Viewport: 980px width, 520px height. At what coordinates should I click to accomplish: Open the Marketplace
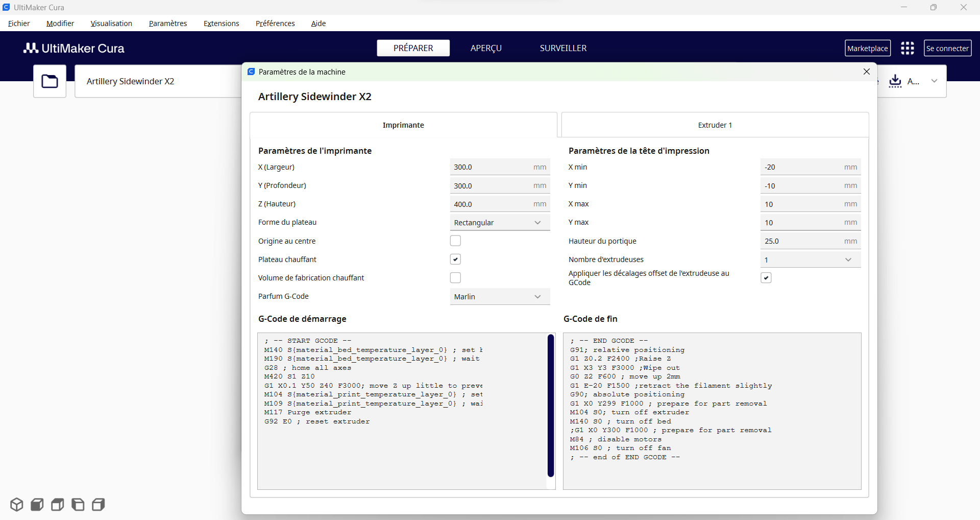pos(868,48)
